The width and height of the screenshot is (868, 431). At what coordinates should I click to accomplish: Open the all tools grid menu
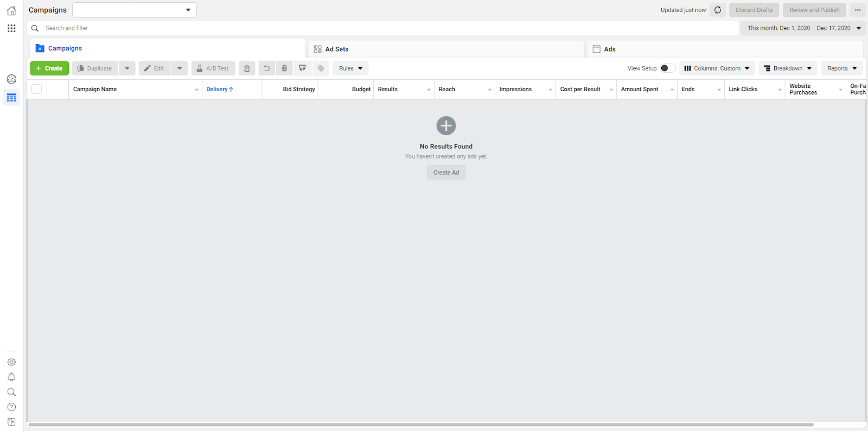tap(11, 28)
